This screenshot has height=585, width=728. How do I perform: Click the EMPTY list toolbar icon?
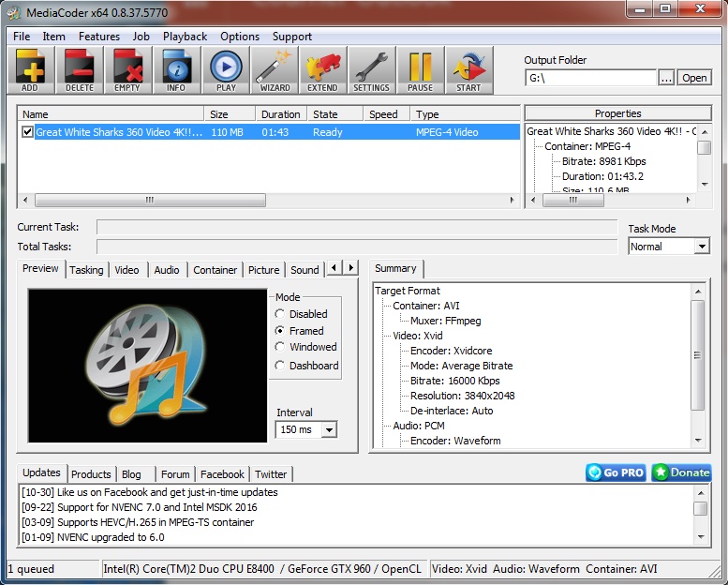pos(127,70)
